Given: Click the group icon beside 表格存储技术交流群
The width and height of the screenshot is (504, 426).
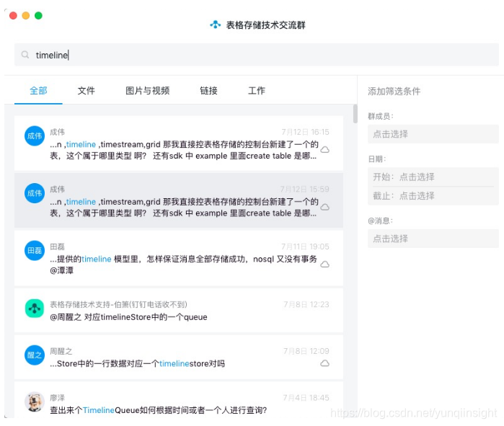Looking at the screenshot, I should (215, 25).
